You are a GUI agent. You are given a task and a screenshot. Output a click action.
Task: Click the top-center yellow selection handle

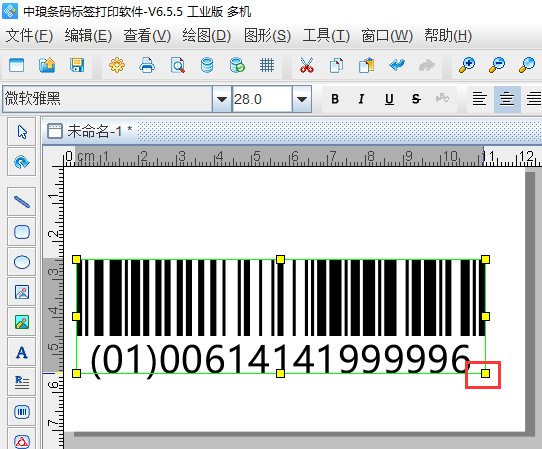point(280,259)
